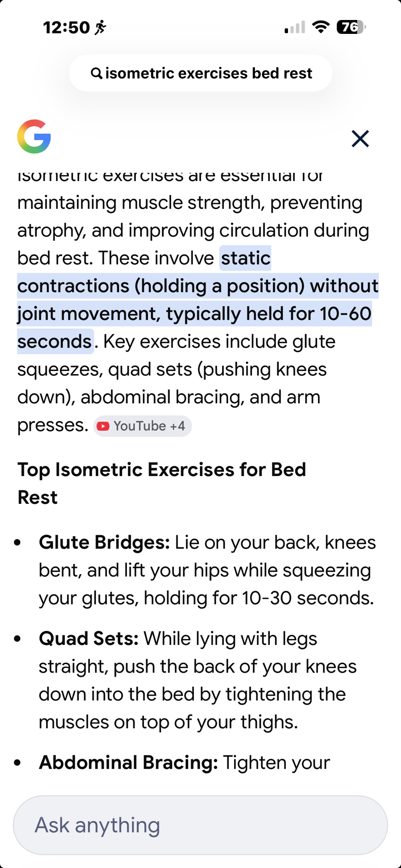
Task: Tap the bullet dot beside Quad Sets
Action: (x=18, y=639)
